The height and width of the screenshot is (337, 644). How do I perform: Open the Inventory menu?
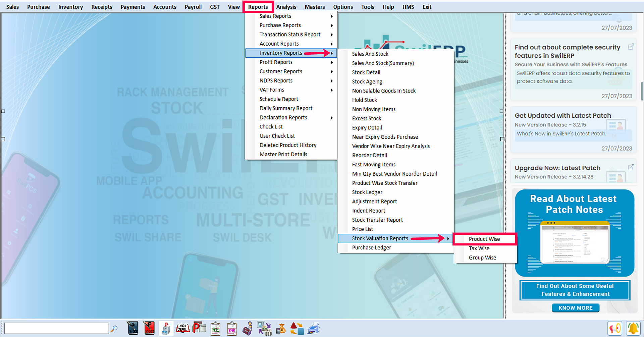coord(70,7)
